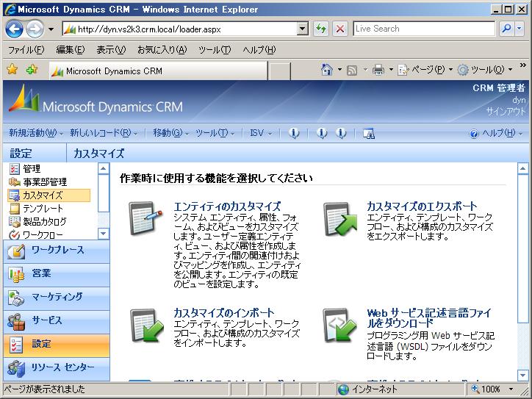Click the カスタマイズのインポート link
Screen dimensions: 532x399
[x=223, y=312]
